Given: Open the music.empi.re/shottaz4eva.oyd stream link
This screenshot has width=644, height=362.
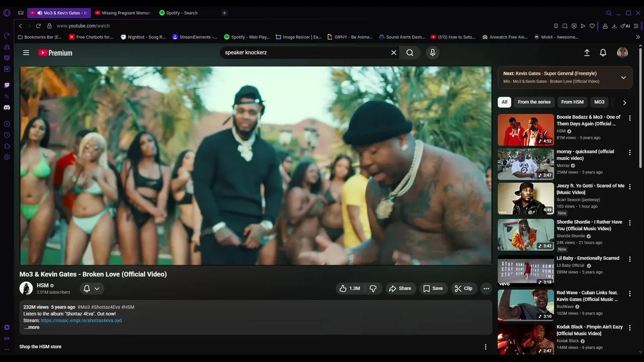Looking at the screenshot, I should (x=81, y=320).
